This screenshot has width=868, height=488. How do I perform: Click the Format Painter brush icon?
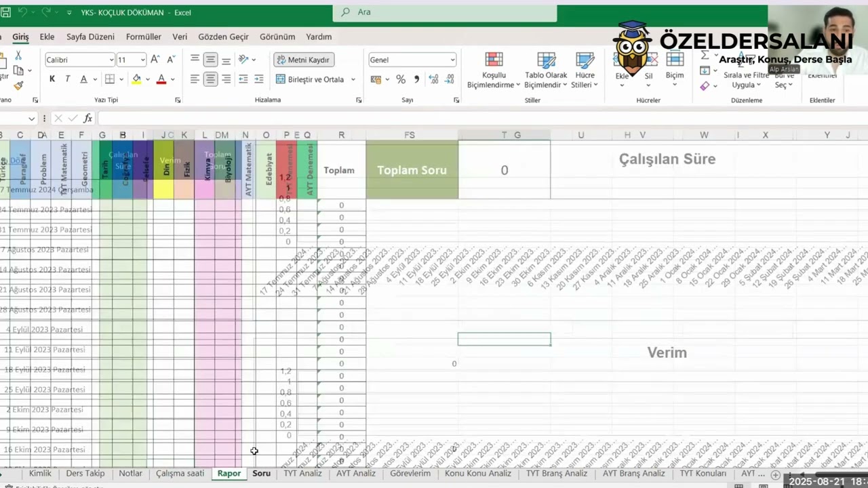[x=18, y=85]
